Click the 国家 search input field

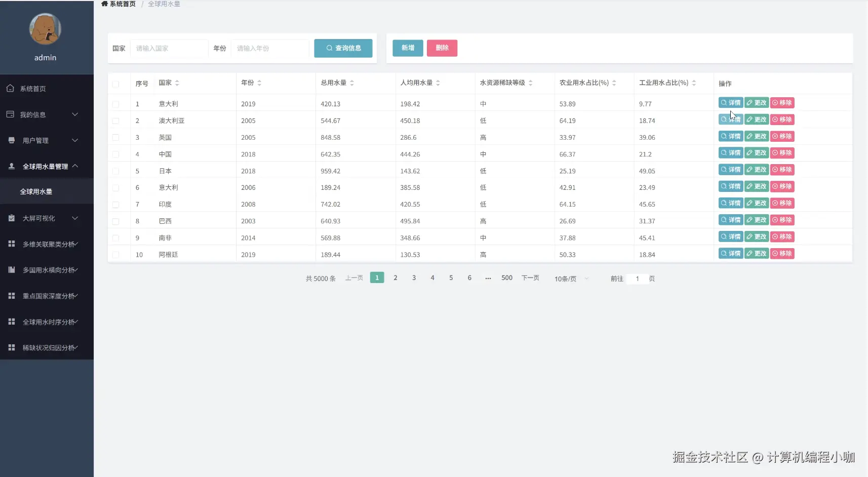(169, 49)
